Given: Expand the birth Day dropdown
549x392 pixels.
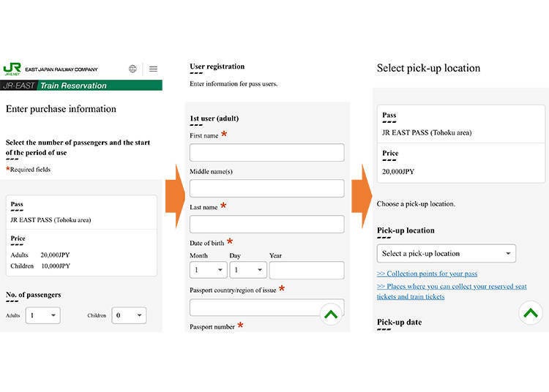Looking at the screenshot, I should tap(248, 270).
